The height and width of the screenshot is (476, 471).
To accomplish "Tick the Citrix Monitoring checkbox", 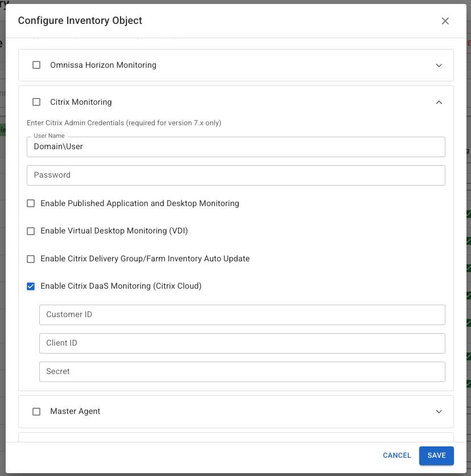I will point(36,102).
